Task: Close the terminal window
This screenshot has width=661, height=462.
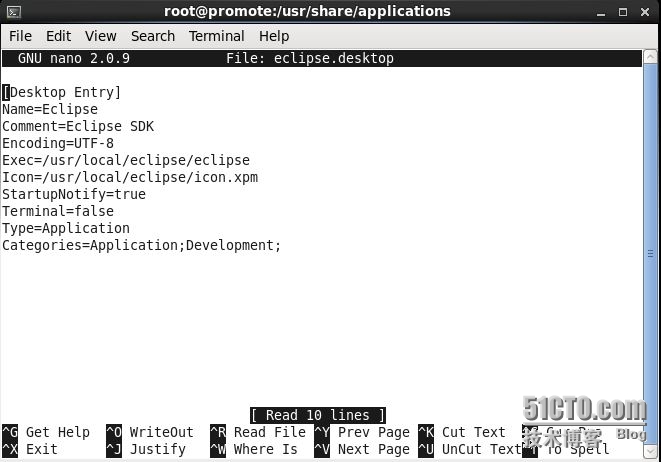Action: 645,12
